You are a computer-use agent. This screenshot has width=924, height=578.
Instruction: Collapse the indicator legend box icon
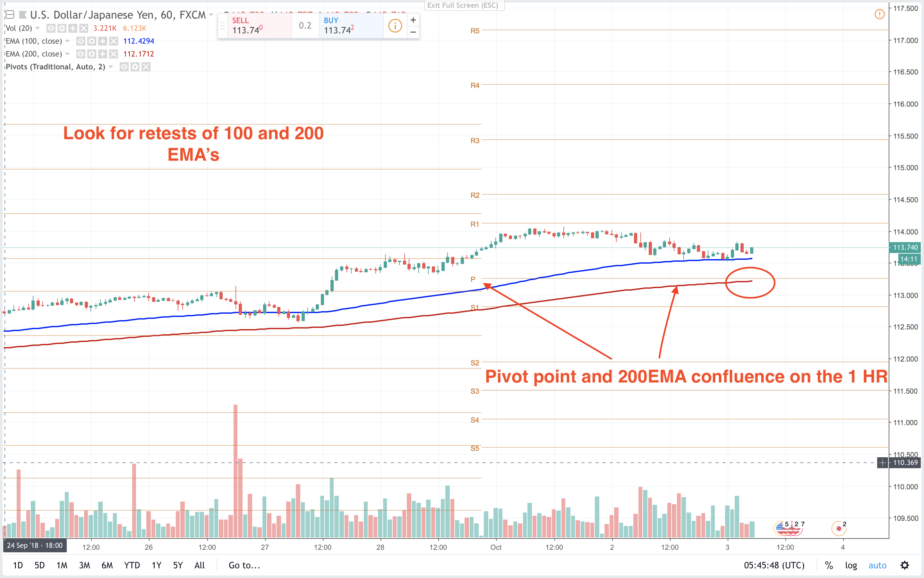tap(10, 15)
